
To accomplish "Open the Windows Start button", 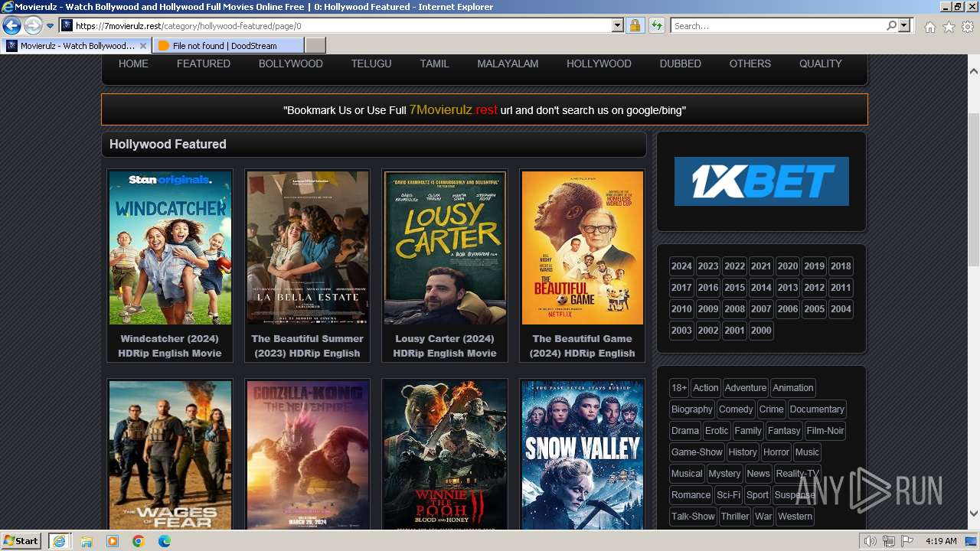I will click(x=21, y=541).
